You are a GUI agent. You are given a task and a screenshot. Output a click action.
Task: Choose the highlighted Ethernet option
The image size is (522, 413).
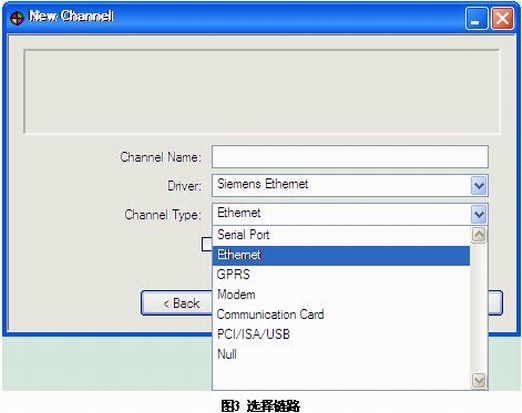(341, 255)
